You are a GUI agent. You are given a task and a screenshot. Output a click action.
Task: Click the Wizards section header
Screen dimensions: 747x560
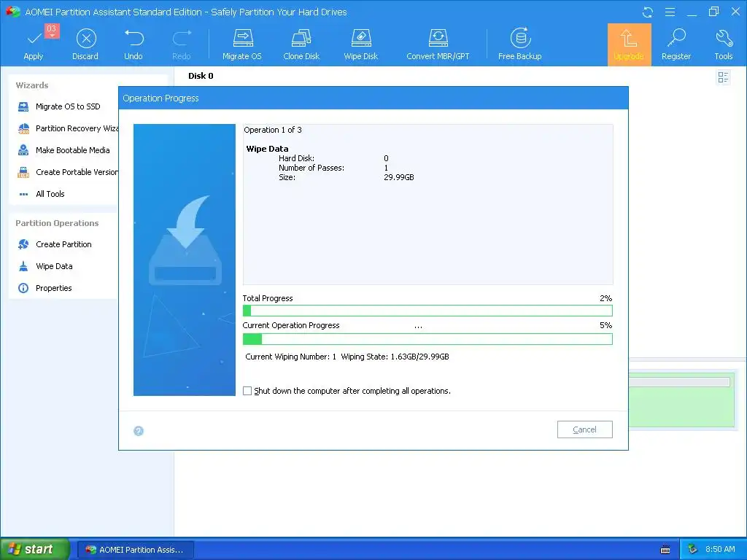[32, 85]
